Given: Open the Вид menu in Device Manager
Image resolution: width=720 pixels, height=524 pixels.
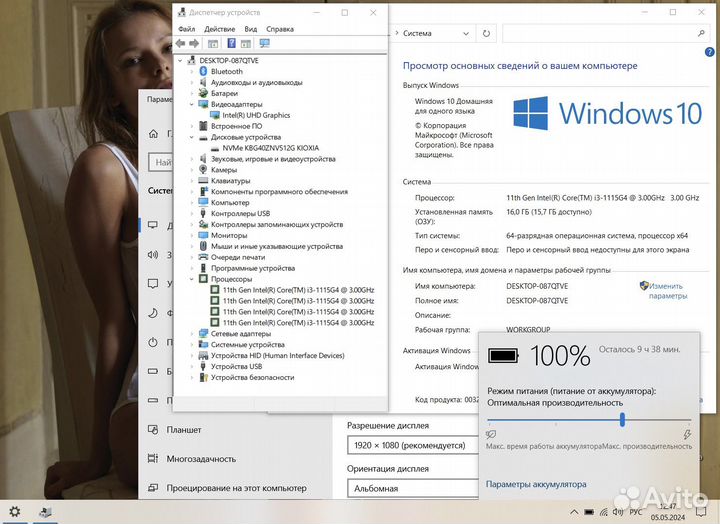Looking at the screenshot, I should [x=251, y=29].
